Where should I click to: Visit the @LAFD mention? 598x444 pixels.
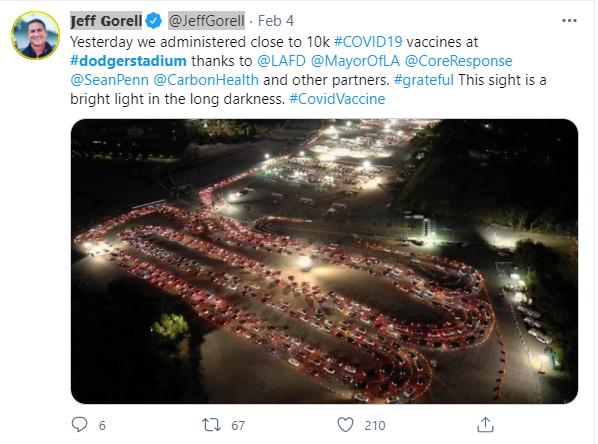pos(281,61)
